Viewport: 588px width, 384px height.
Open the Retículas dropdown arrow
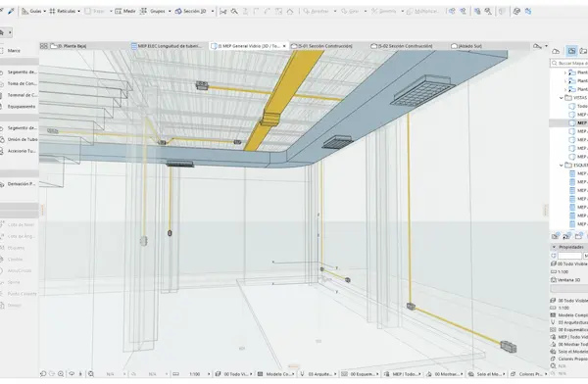[78, 11]
